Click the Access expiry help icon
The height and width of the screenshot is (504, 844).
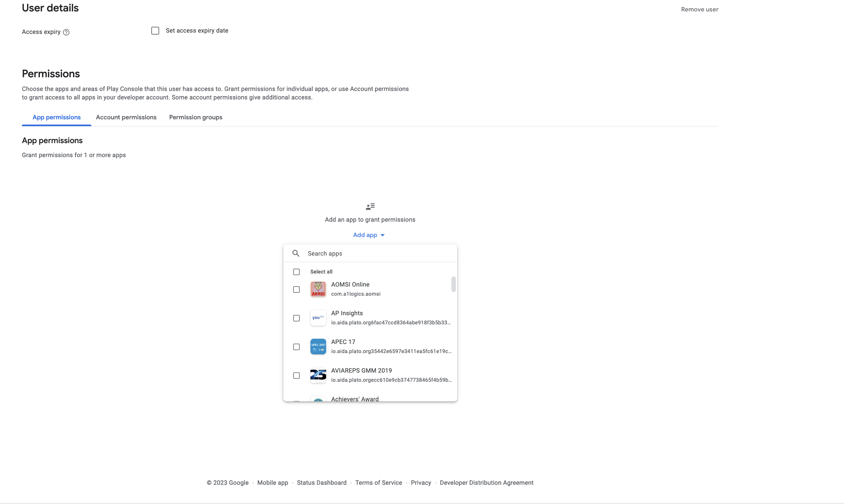66,32
